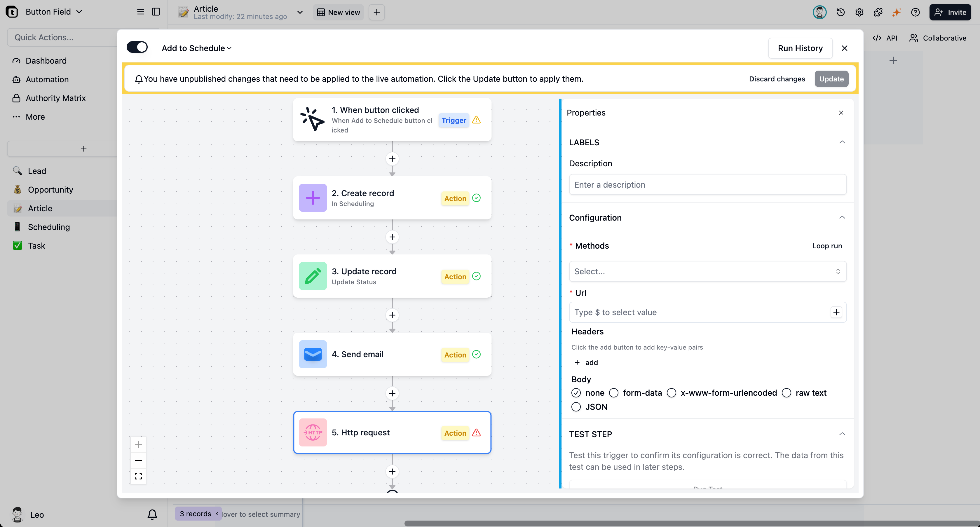Click the plus button in Url field
Screen dimensions: 980x527
click(x=836, y=312)
